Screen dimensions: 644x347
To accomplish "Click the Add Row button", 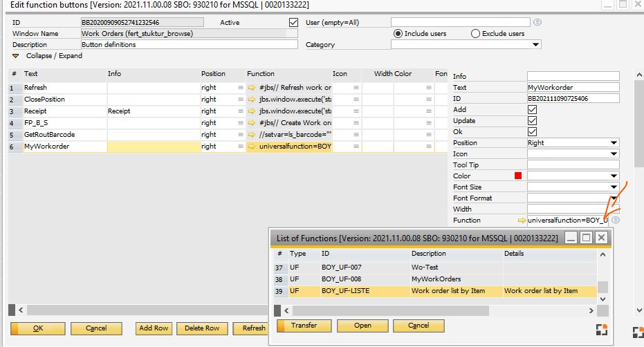I will (154, 328).
